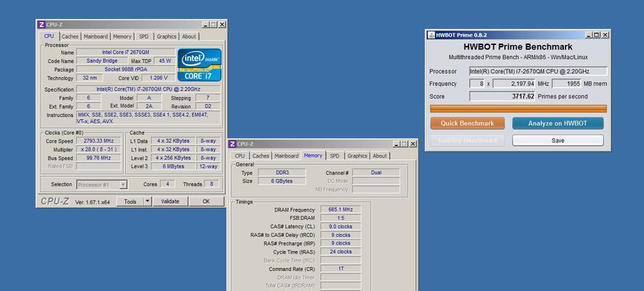Click OK button in CPU-Z CPU window
644x291 pixels.
[x=206, y=202]
